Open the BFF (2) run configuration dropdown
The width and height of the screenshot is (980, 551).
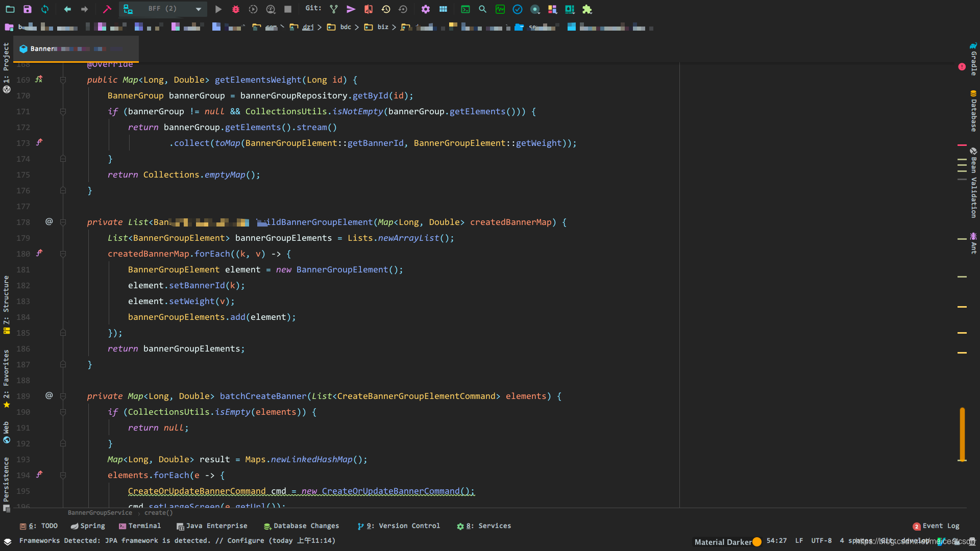(163, 9)
